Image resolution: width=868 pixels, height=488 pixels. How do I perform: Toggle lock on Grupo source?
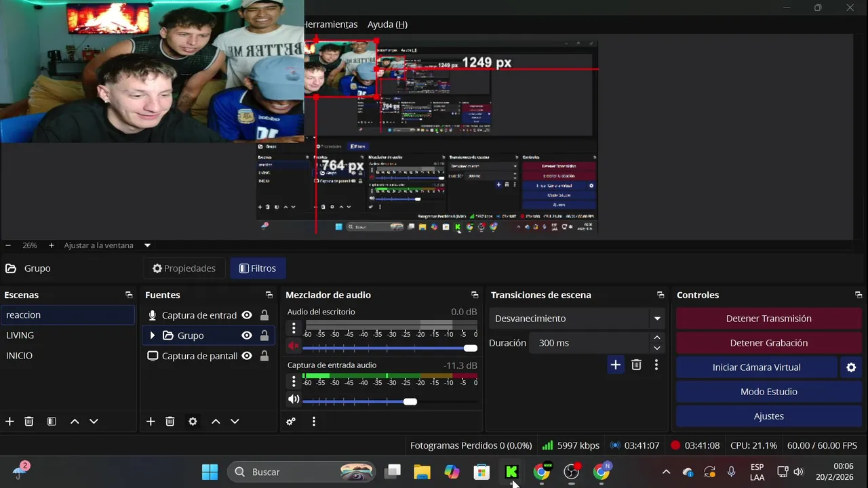(264, 335)
